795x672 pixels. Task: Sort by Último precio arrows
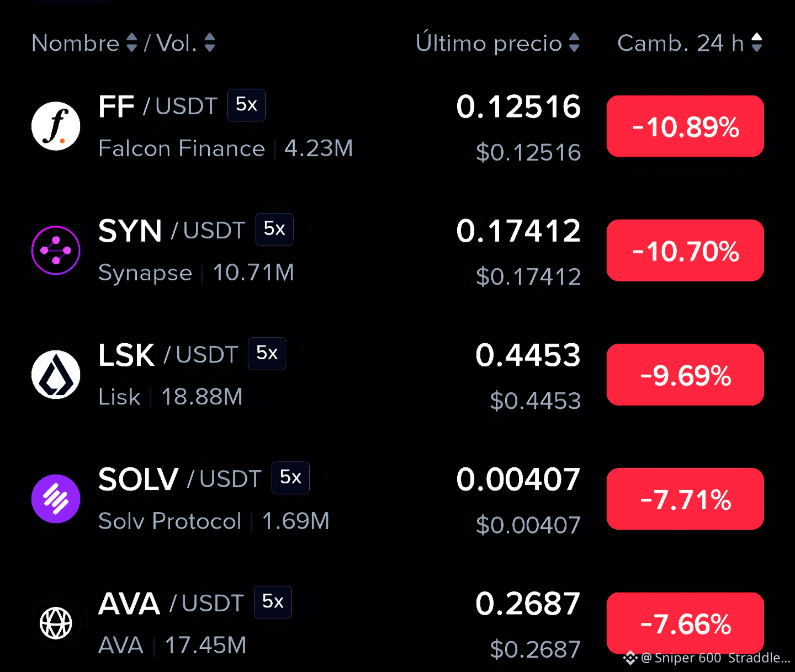click(x=574, y=42)
